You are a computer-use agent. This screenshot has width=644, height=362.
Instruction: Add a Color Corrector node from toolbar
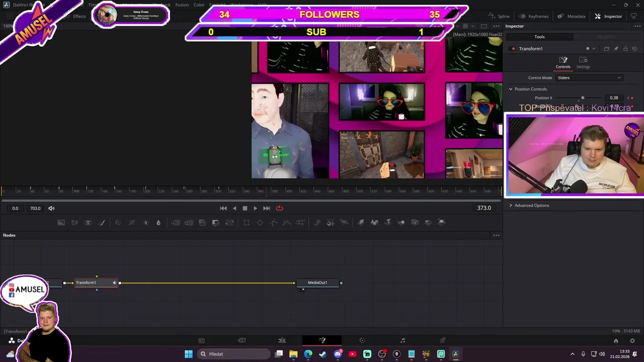point(118,222)
